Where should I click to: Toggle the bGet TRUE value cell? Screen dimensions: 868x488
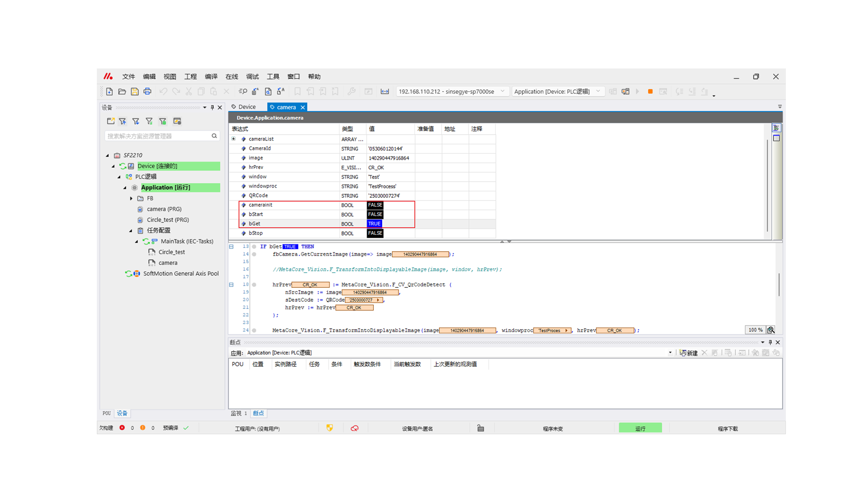tap(375, 224)
